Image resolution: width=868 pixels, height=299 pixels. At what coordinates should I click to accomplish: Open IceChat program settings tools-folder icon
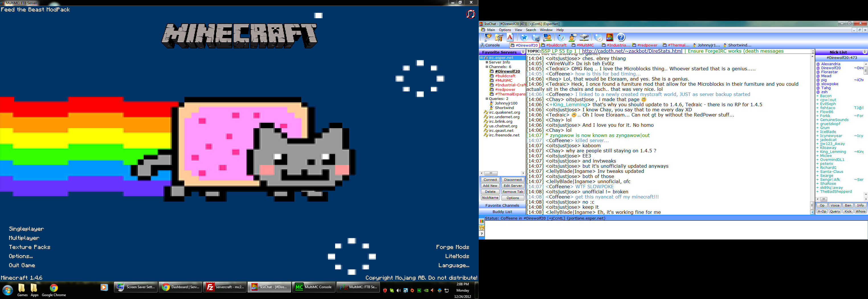coord(499,37)
